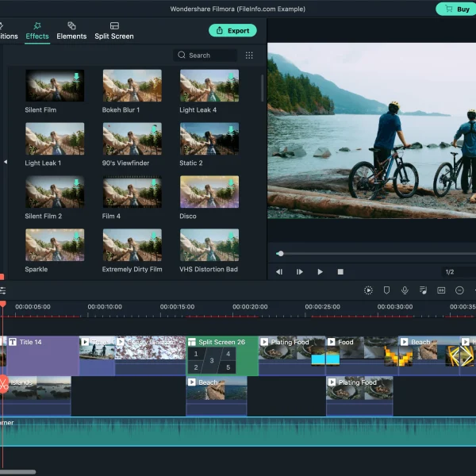Select the Plating Food clip on lower track

(359, 396)
